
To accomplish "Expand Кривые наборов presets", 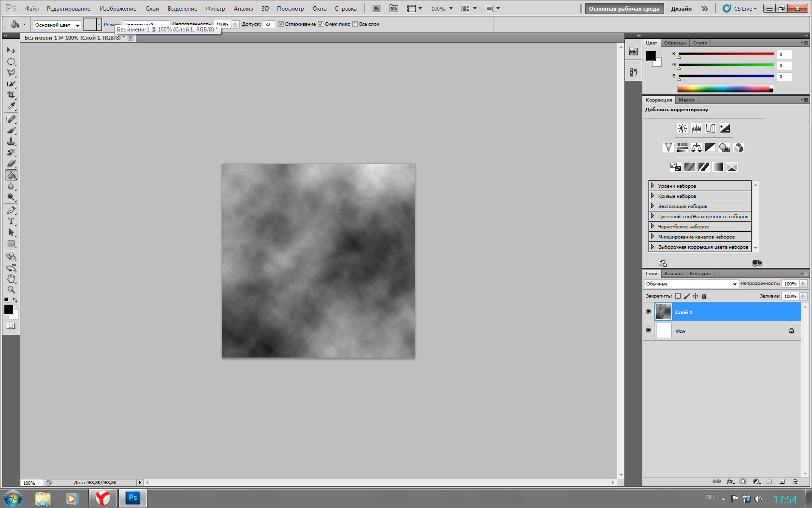I will [652, 196].
